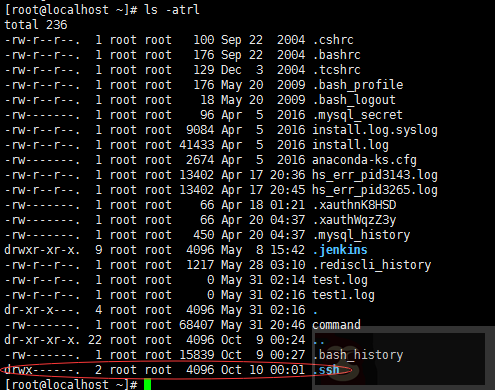
Task: Click the 01:21 time on .xauthnK8HSD row
Action: [x=287, y=205]
